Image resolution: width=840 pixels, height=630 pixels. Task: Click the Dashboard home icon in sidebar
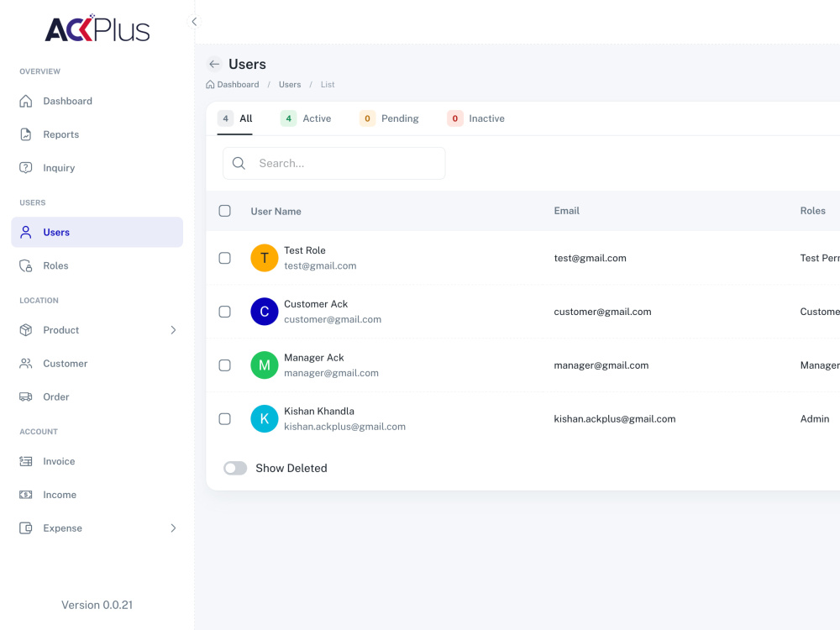coord(26,101)
